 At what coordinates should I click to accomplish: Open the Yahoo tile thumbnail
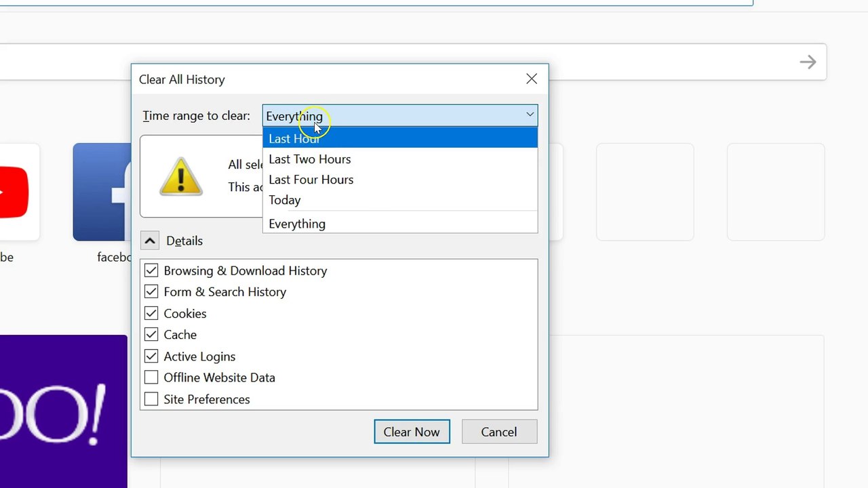[64, 411]
